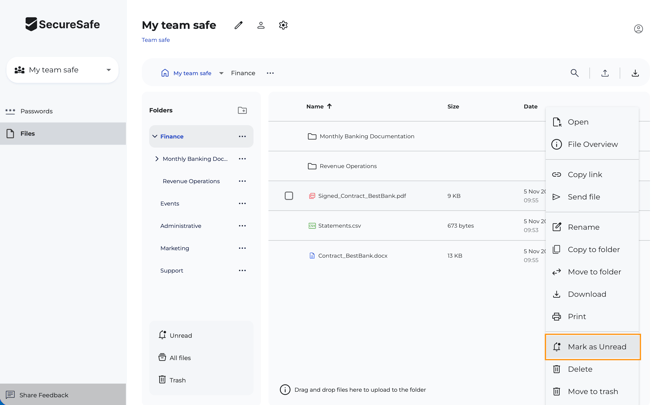
Task: Click the search magnifier icon
Action: point(574,73)
